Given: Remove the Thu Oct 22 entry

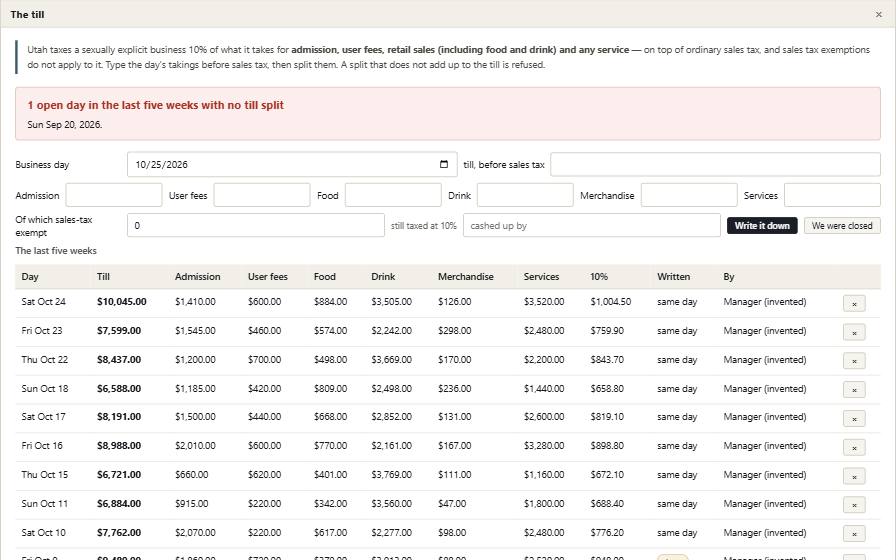Looking at the screenshot, I should (854, 361).
